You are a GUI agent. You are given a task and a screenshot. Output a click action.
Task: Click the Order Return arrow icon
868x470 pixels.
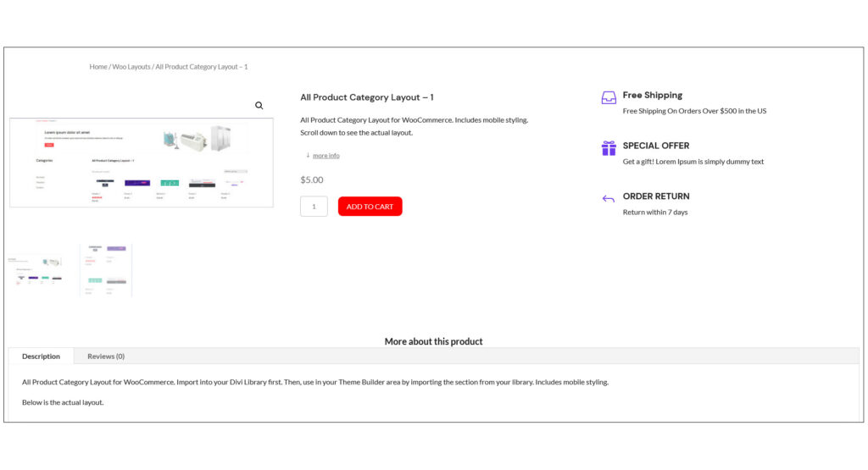[609, 199]
